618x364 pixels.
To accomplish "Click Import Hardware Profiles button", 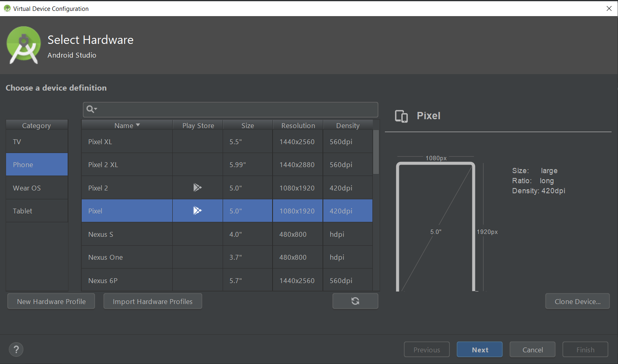I will (153, 301).
